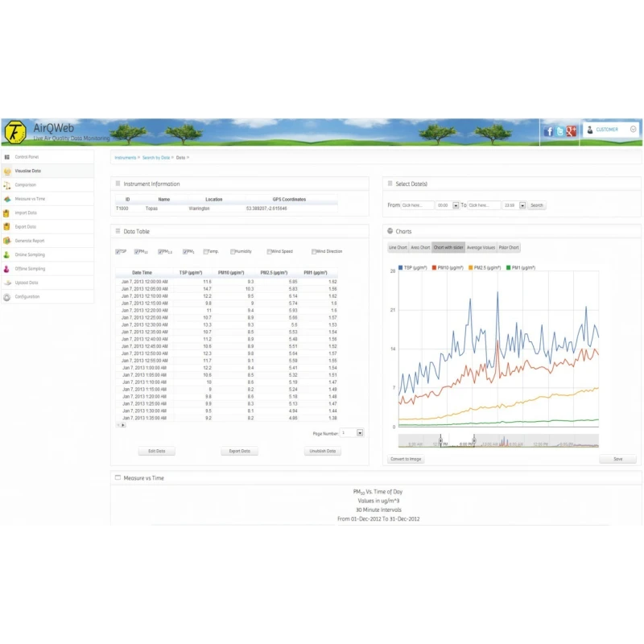Select the Polar Chart tab
The width and height of the screenshot is (644, 644).
point(510,246)
